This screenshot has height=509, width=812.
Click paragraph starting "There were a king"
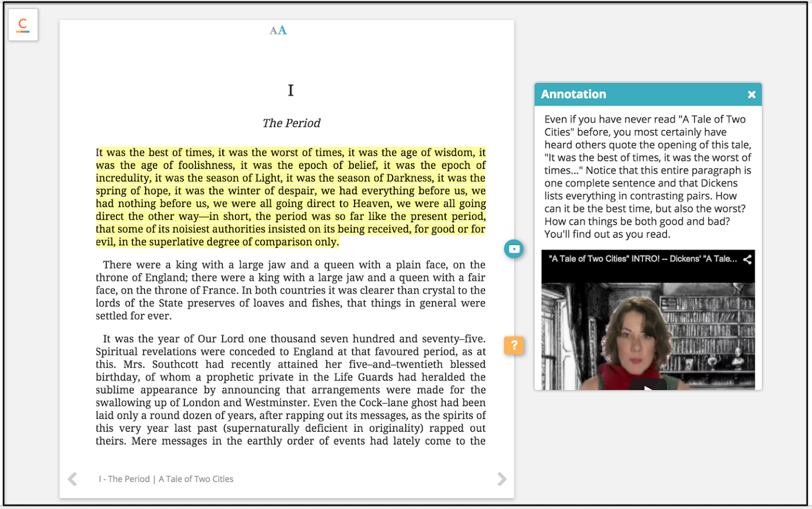[290, 290]
